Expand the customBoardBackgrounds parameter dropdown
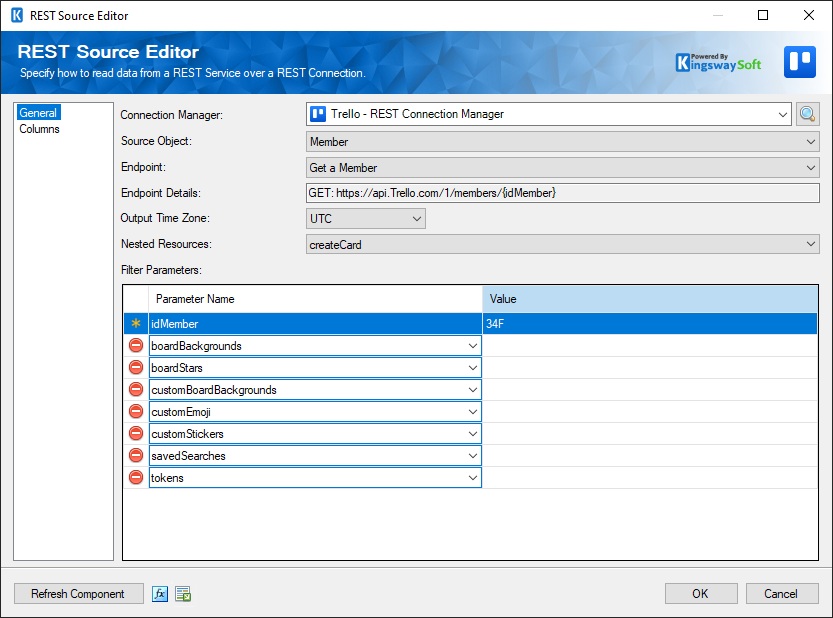833x618 pixels. [473, 390]
